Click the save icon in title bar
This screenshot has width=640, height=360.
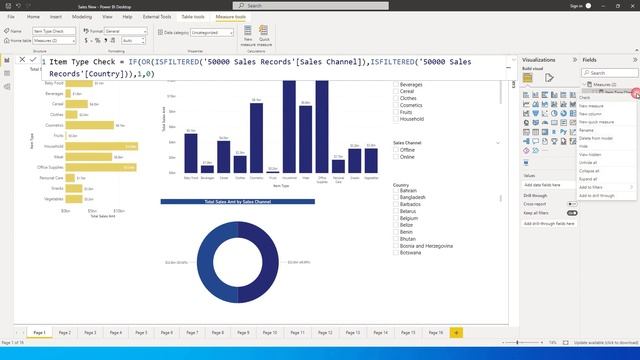[8, 6]
